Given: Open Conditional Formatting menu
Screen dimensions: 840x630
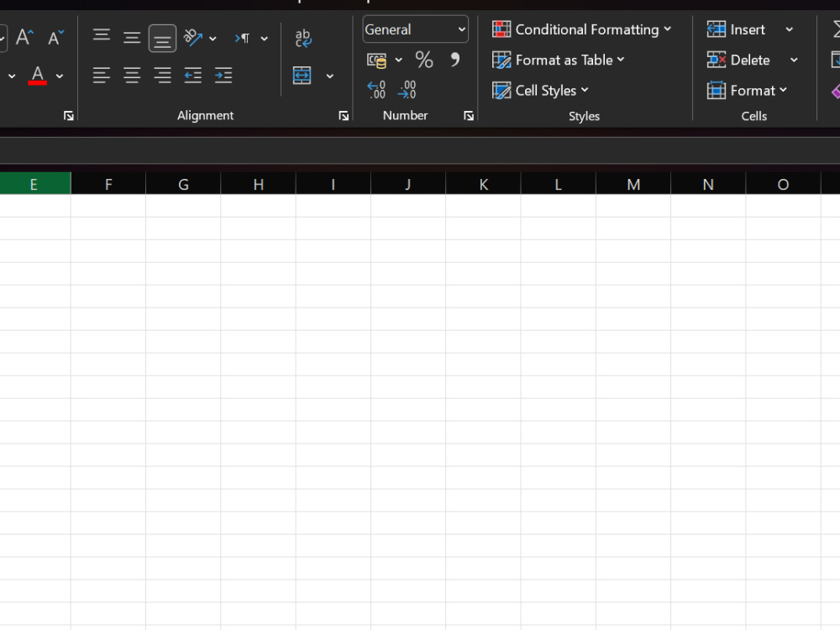Looking at the screenshot, I should click(581, 29).
